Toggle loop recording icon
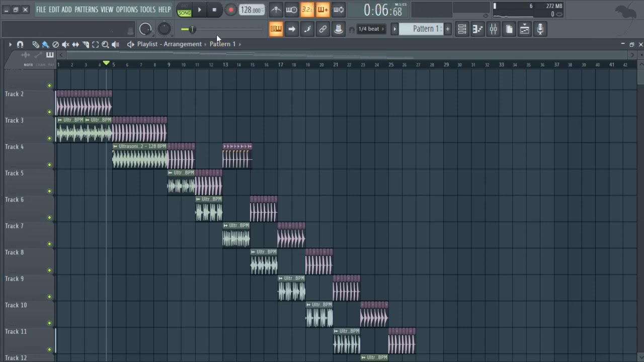Viewport: 644px width, 362px height. coord(339,10)
